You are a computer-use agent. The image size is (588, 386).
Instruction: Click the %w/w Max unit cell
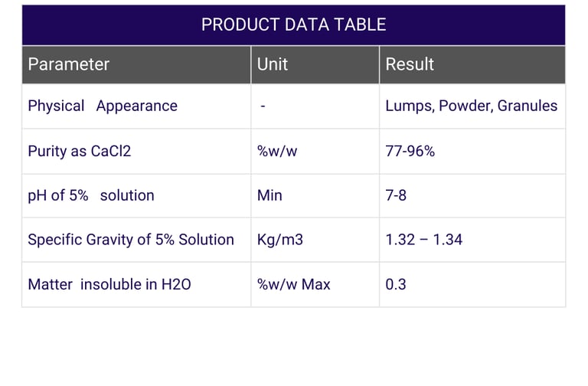point(294,284)
